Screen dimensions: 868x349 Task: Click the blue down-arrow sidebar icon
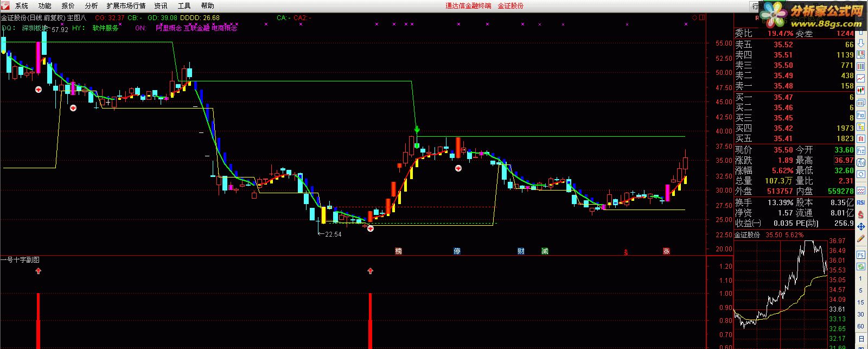pos(860,43)
